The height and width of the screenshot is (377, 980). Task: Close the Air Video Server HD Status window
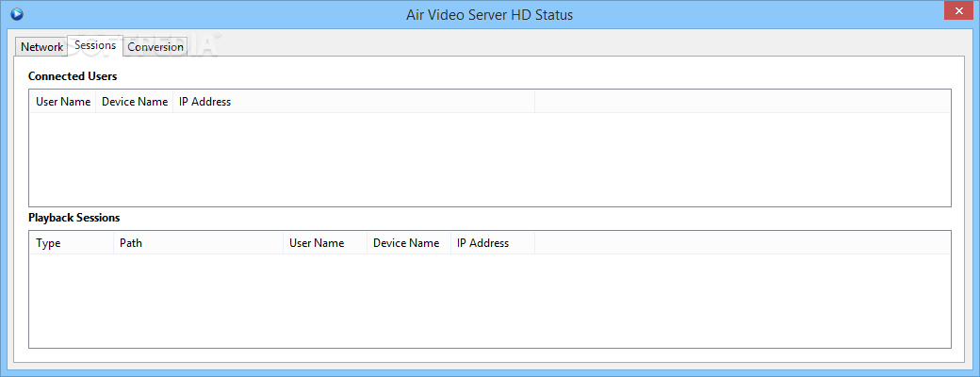pos(956,8)
